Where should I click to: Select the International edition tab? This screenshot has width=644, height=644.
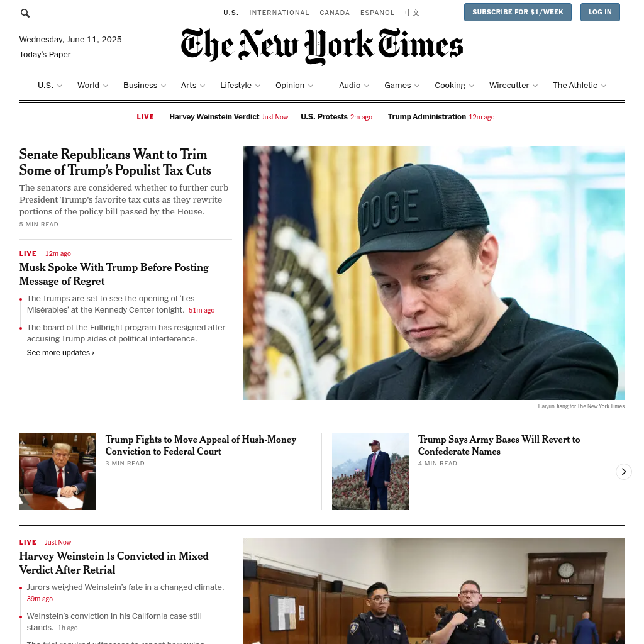click(x=279, y=13)
